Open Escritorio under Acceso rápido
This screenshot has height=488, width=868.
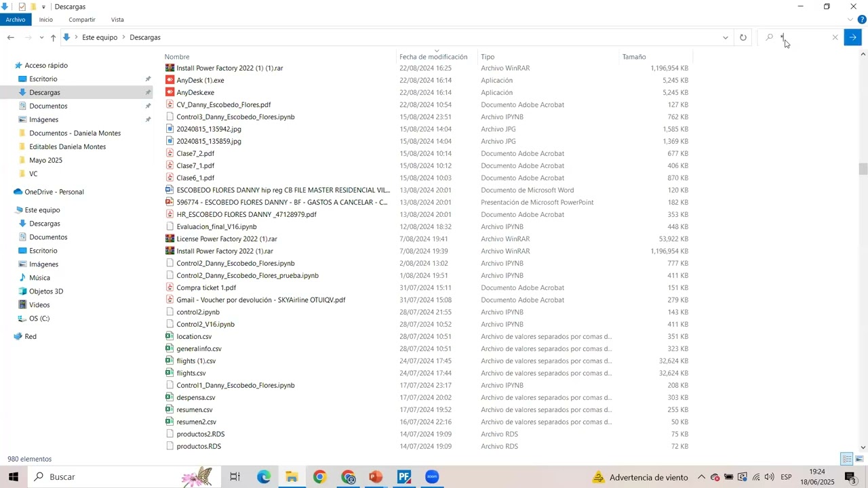43,79
